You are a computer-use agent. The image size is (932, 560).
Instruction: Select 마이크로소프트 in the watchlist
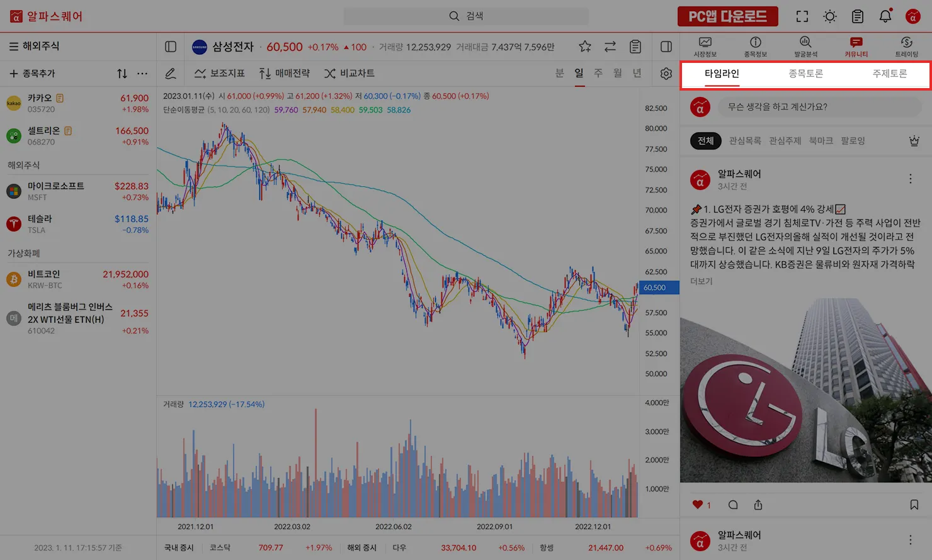tap(78, 191)
